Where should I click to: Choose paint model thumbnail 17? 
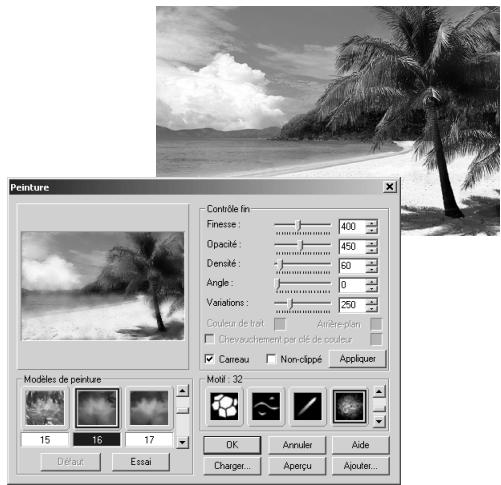click(x=149, y=408)
